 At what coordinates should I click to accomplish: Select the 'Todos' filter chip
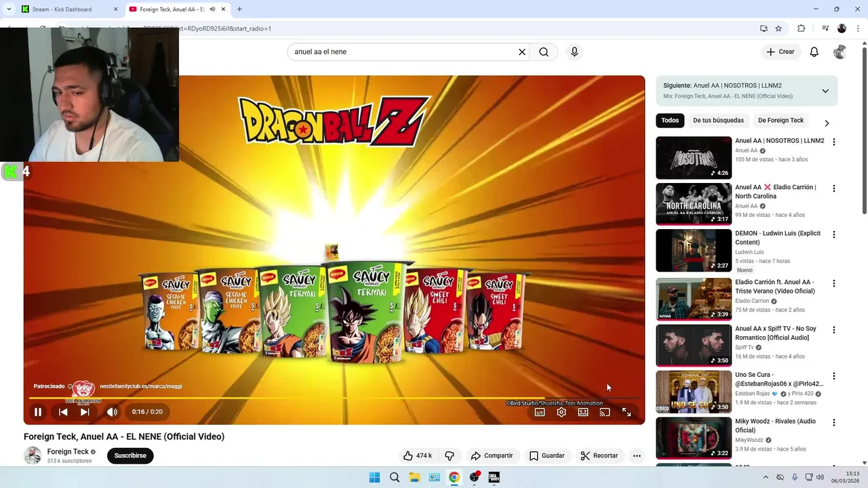coord(670,121)
